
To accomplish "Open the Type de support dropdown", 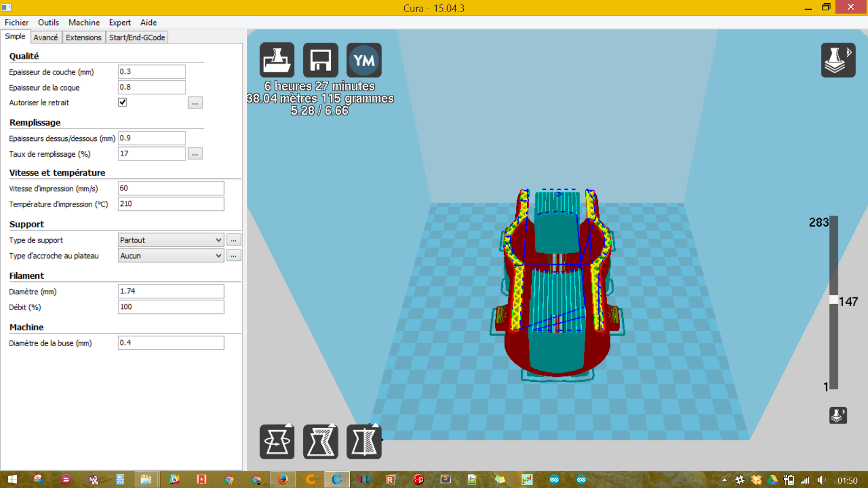I will 171,240.
